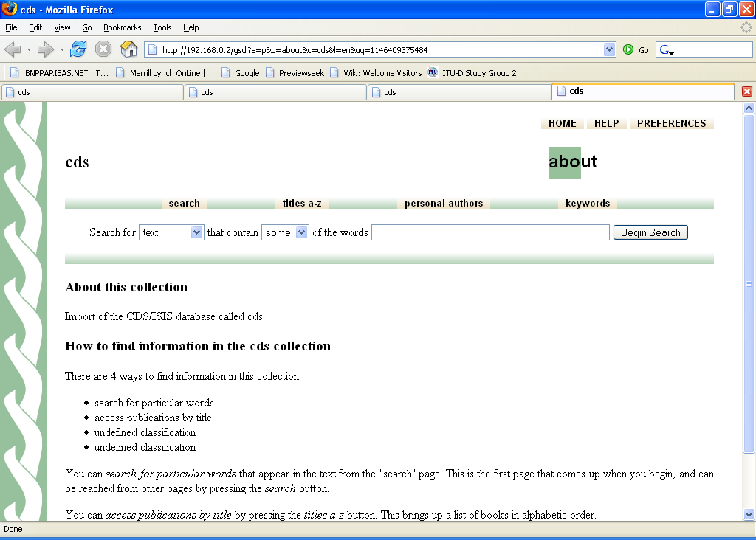Click the Stop loading icon
Image resolution: width=756 pixels, height=540 pixels.
tap(103, 50)
